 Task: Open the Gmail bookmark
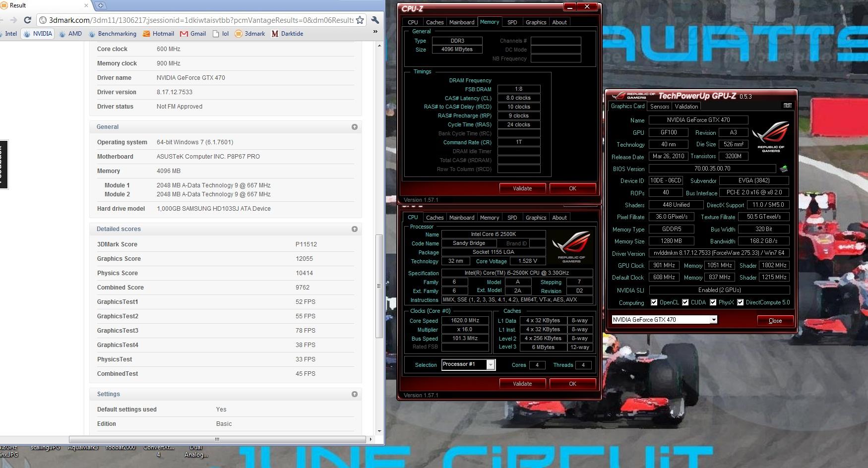pos(193,34)
